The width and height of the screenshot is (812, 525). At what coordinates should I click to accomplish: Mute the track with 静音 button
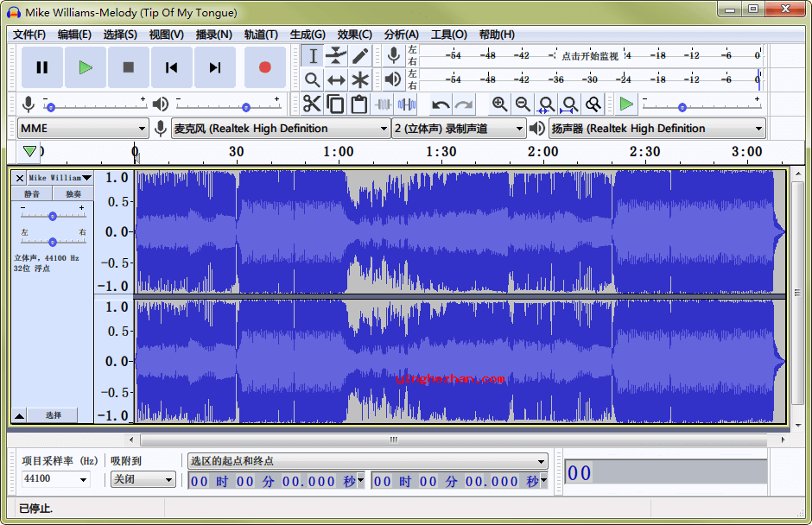tap(32, 193)
